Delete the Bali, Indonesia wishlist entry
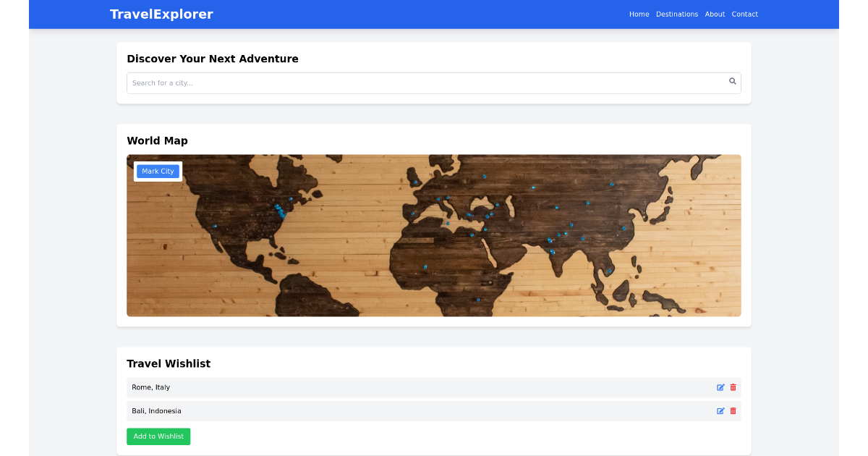 [733, 410]
